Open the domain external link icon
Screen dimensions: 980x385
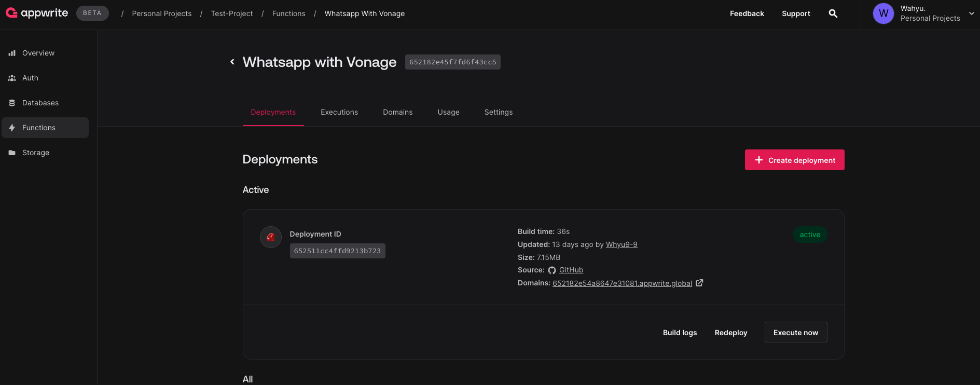coord(699,283)
